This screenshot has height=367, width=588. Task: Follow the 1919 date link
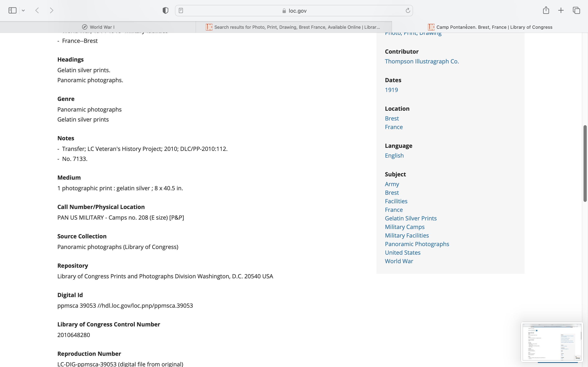point(391,90)
